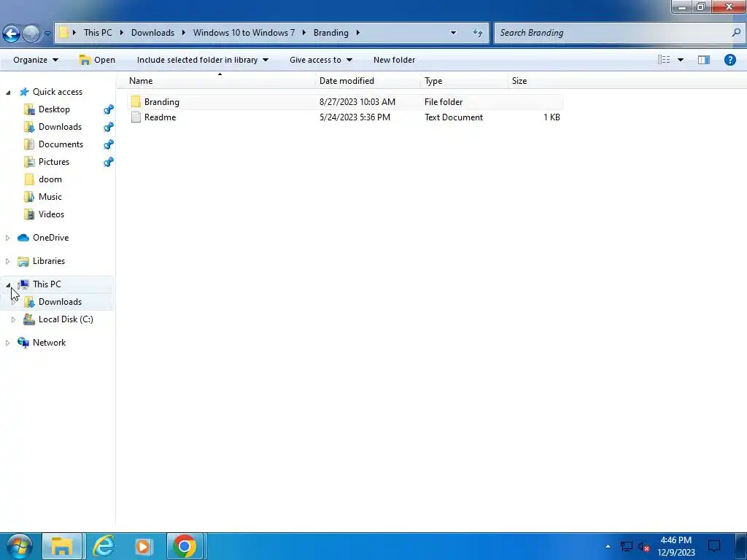Refresh the folder with the refresh icon
Screen dimensions: 747x560
477,32
